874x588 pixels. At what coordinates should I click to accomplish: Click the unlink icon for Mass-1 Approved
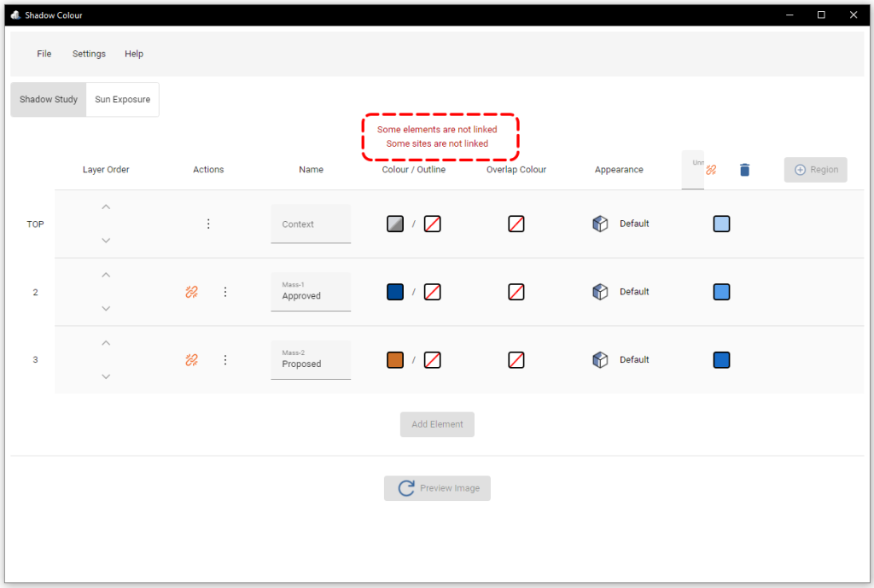[191, 291]
